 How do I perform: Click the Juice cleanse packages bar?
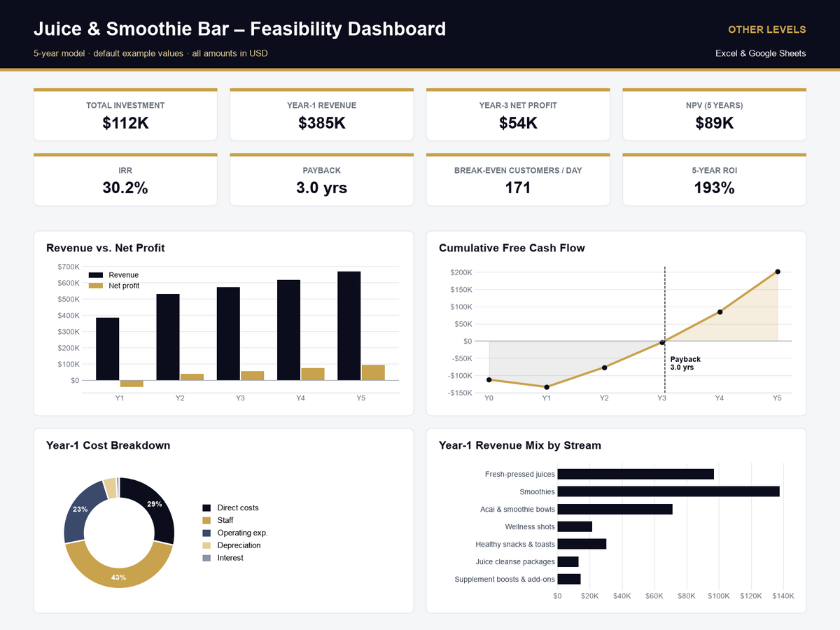pyautogui.click(x=568, y=561)
